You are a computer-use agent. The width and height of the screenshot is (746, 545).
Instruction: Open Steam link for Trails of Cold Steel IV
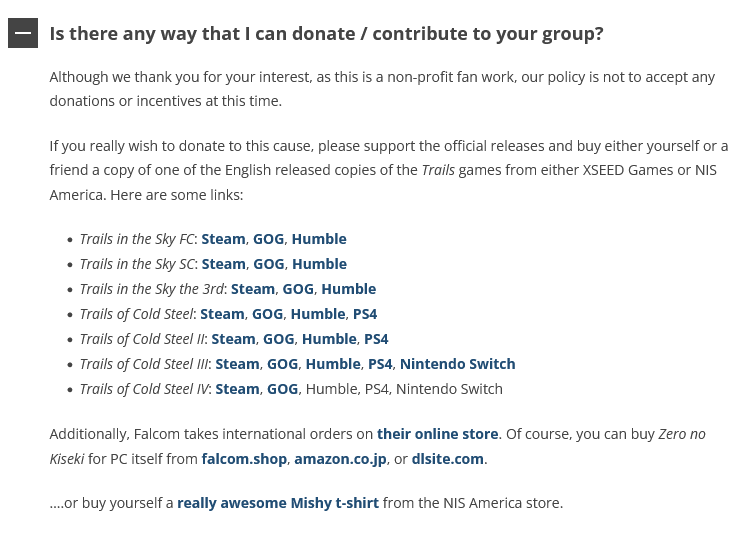click(x=237, y=389)
